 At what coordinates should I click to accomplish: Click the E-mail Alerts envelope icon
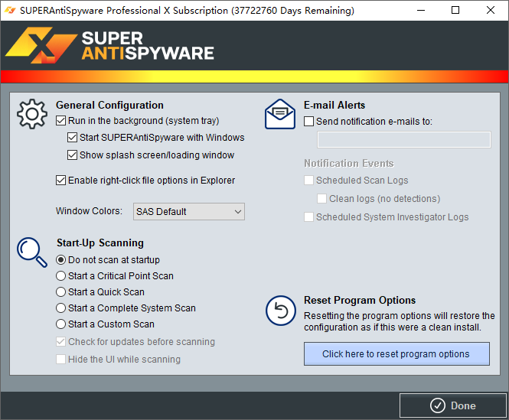(x=280, y=114)
